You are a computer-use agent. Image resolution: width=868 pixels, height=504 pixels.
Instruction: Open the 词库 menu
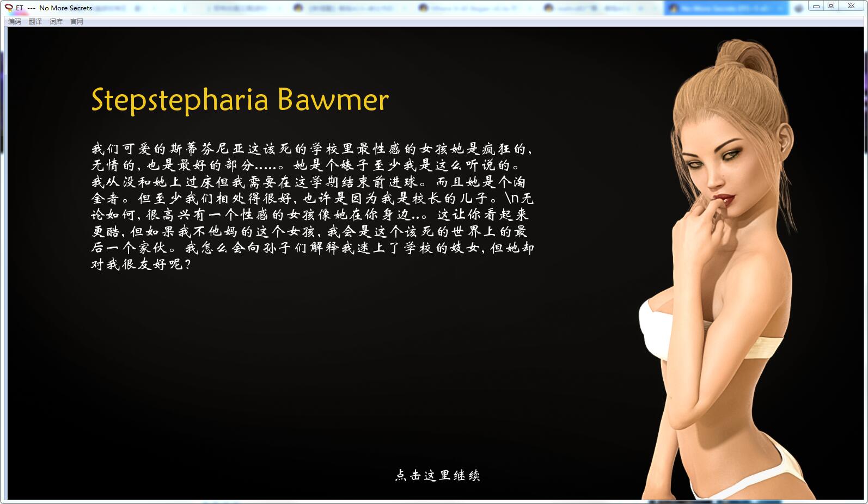[x=56, y=21]
